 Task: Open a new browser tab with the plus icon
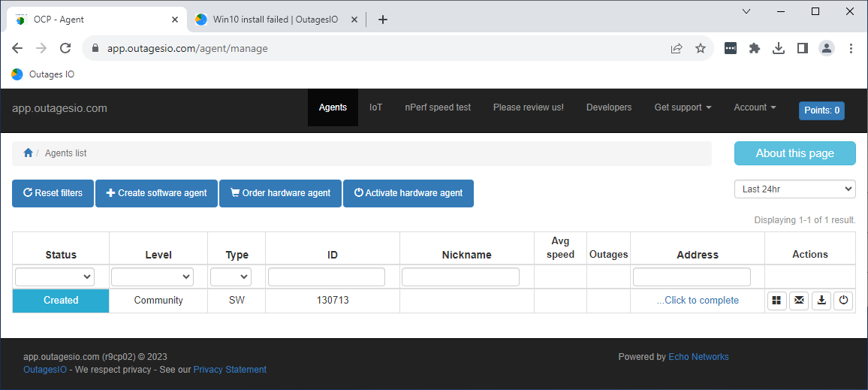pyautogui.click(x=382, y=20)
